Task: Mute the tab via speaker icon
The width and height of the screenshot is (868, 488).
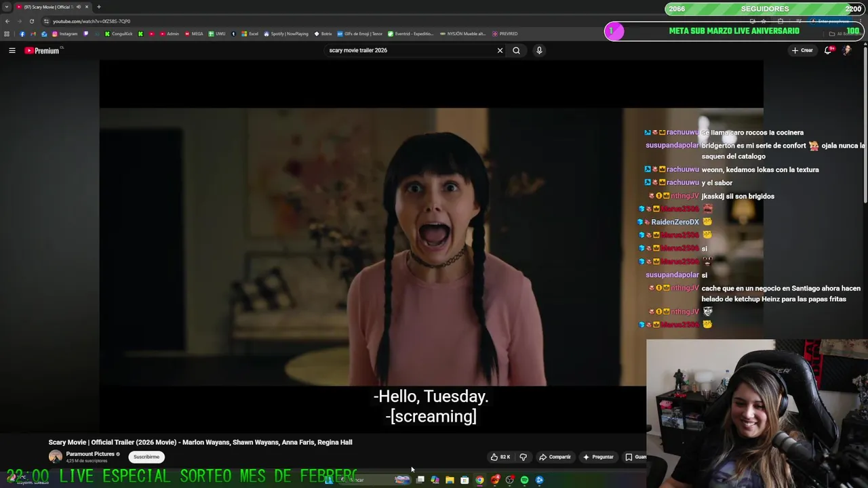Action: (x=79, y=7)
